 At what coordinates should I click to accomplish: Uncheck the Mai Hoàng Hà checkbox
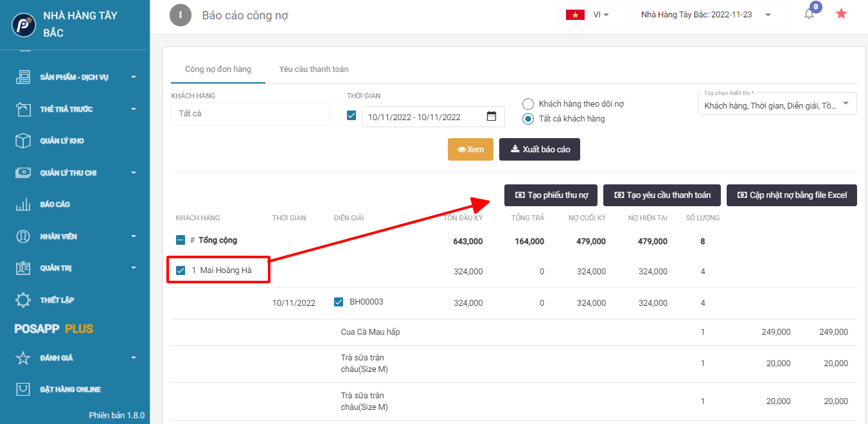(181, 270)
